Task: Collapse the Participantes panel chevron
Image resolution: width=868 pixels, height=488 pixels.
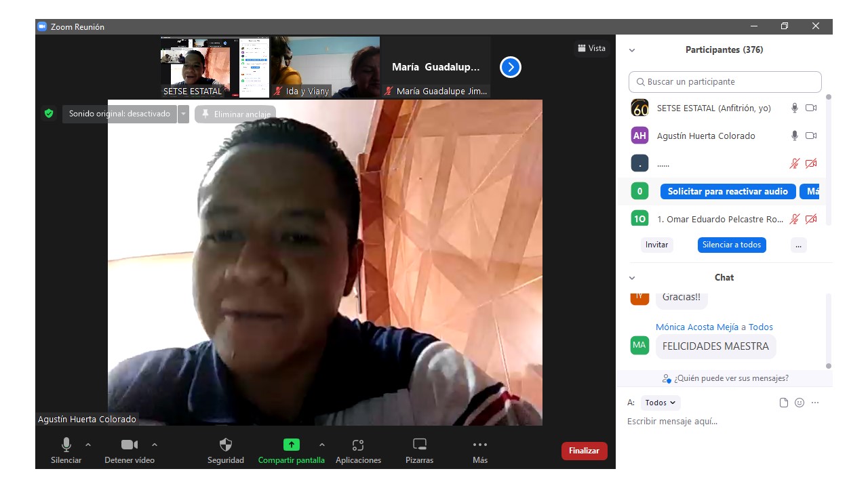Action: point(632,50)
